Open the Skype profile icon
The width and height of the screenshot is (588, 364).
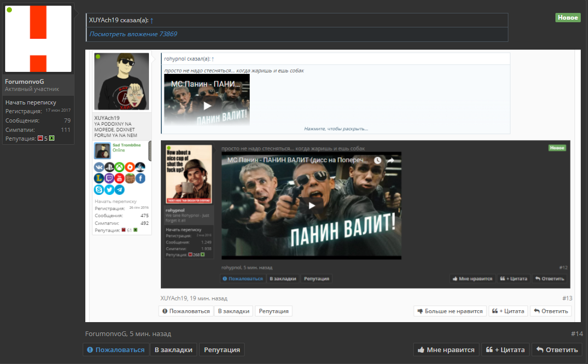point(99,190)
